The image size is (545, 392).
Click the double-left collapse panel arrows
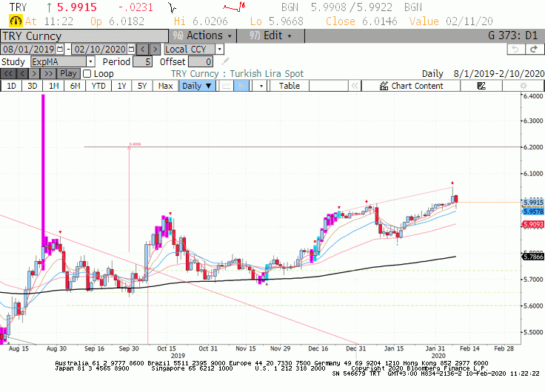tap(355, 86)
